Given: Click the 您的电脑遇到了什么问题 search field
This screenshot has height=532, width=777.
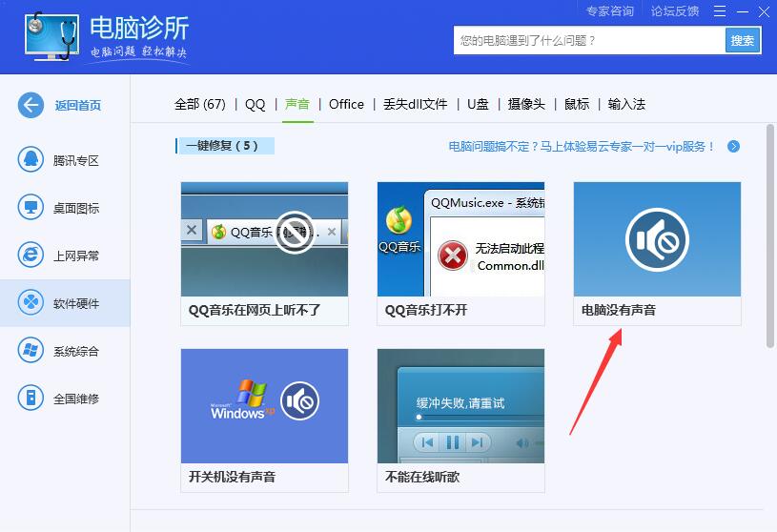Looking at the screenshot, I should coord(589,41).
